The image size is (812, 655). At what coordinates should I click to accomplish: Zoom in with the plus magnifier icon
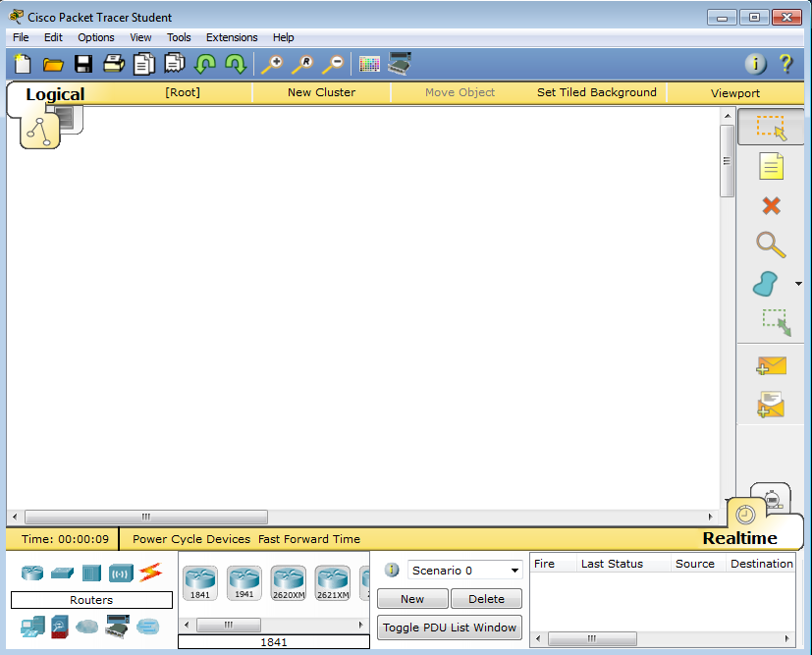pos(271,64)
